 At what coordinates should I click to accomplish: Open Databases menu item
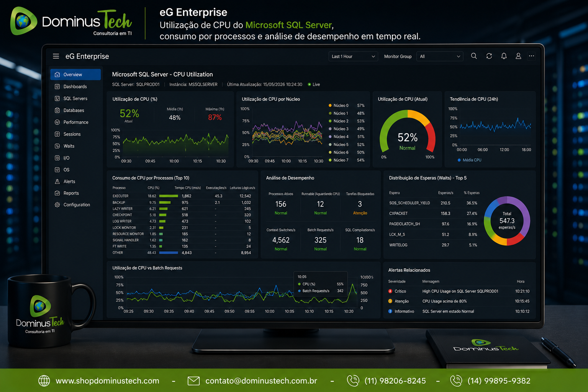click(74, 110)
